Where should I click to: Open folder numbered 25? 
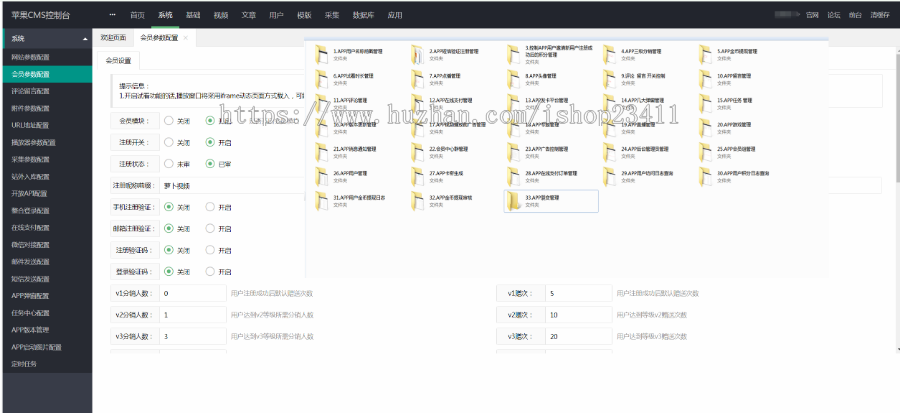pos(728,152)
